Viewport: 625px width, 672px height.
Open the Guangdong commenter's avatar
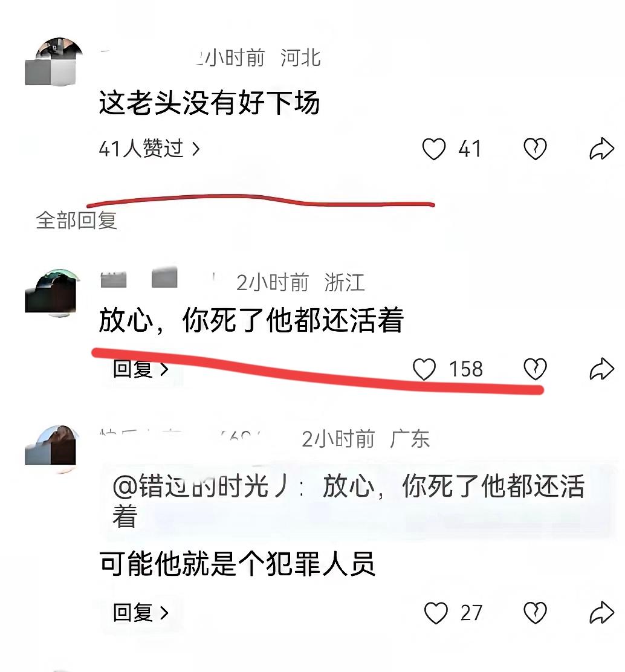click(x=51, y=449)
